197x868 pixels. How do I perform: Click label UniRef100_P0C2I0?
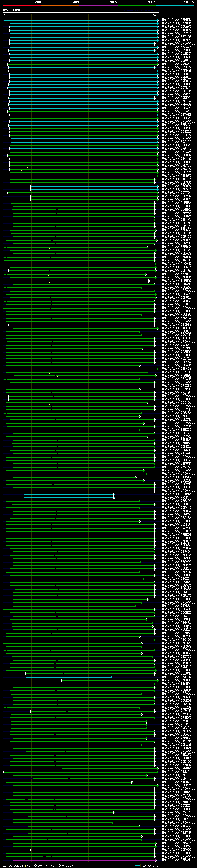point(177,728)
